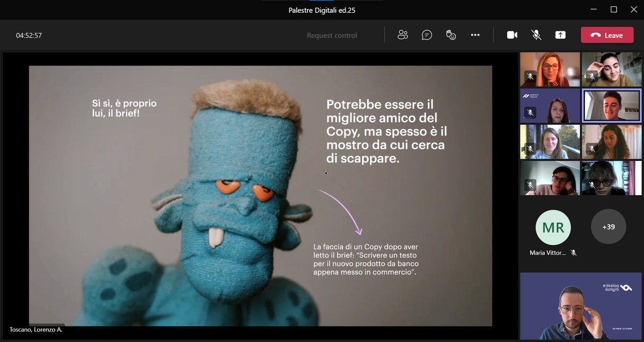Click the mic-off icon beside Maria Vittoria's name
The width and height of the screenshot is (644, 342).
[x=574, y=252]
